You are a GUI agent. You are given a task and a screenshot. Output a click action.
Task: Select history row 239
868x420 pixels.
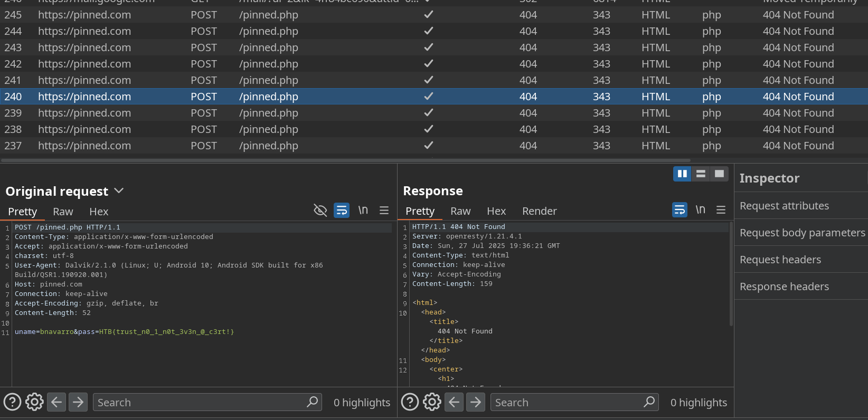(434, 113)
